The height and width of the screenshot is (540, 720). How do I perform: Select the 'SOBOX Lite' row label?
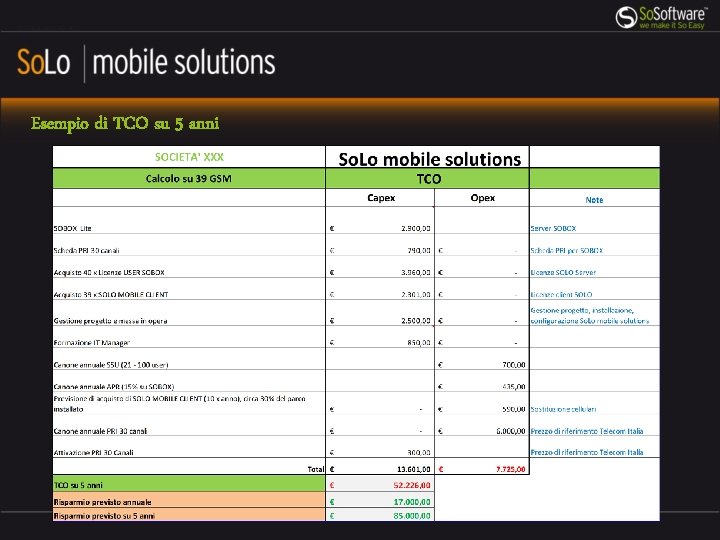[73, 228]
